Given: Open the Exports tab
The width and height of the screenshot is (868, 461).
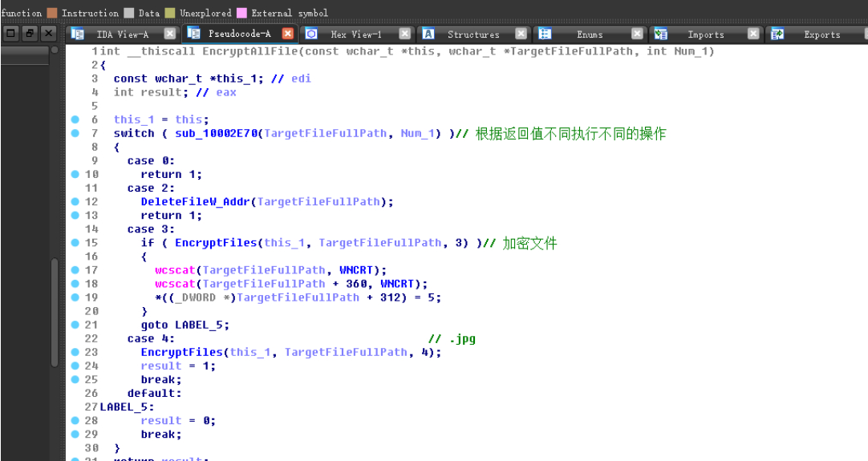Looking at the screenshot, I should point(822,34).
